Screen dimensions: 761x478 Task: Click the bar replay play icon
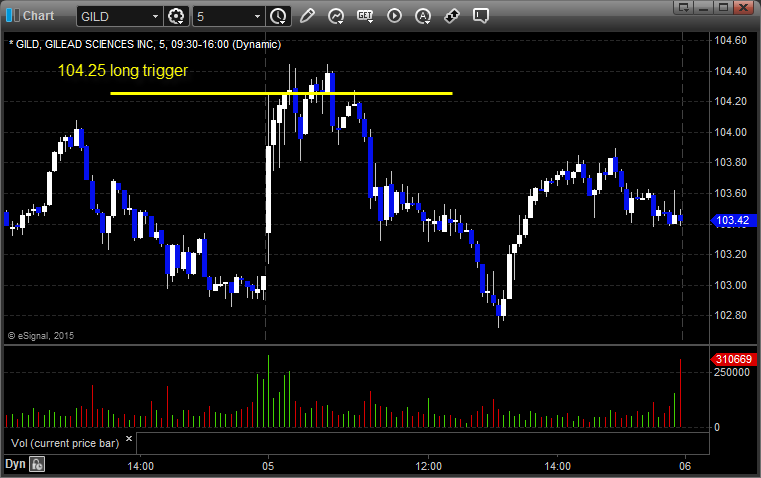394,16
